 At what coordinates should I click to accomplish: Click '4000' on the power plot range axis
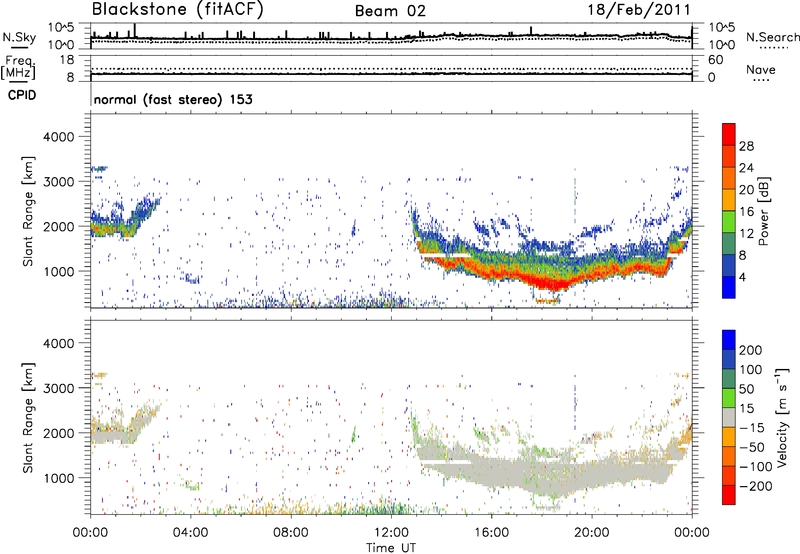58,137
